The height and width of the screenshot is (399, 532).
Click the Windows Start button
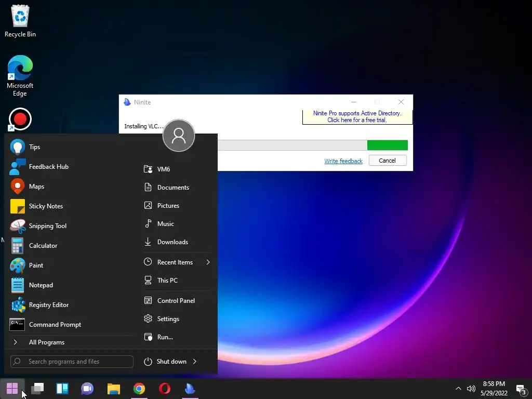12,389
